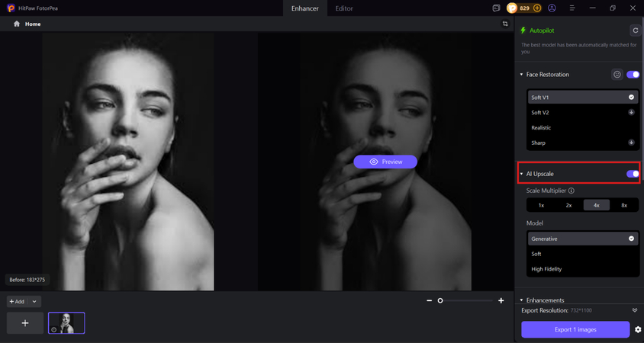Download the Soft V2 model

click(x=631, y=112)
